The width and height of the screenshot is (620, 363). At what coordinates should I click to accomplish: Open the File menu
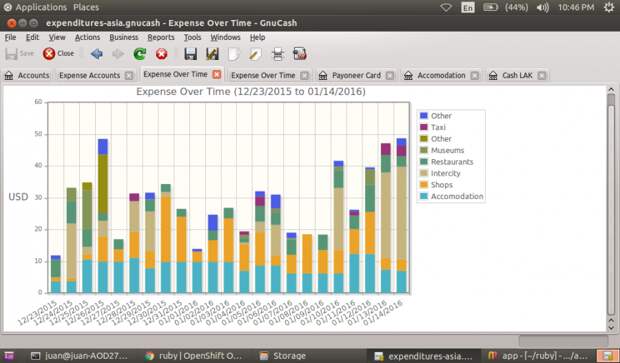10,37
